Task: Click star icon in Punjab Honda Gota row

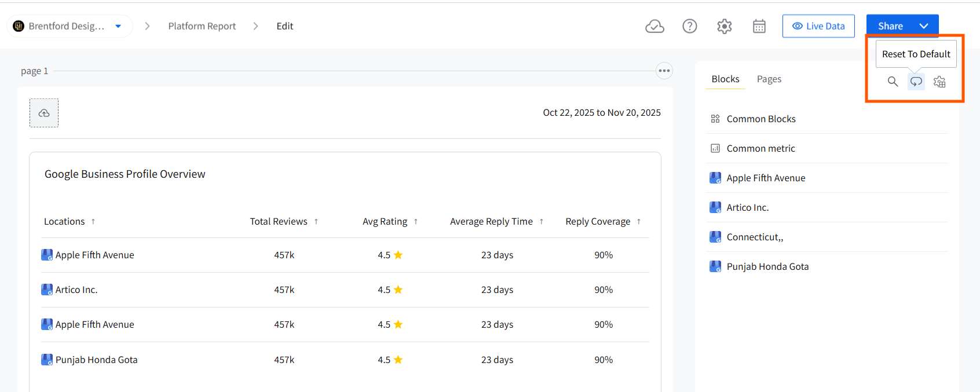Action: coord(398,360)
